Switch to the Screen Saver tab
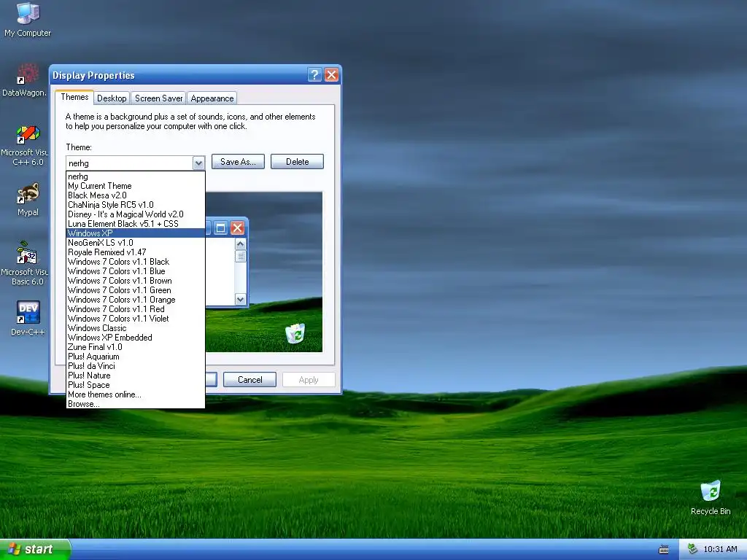Image resolution: width=747 pixels, height=560 pixels. tap(158, 98)
